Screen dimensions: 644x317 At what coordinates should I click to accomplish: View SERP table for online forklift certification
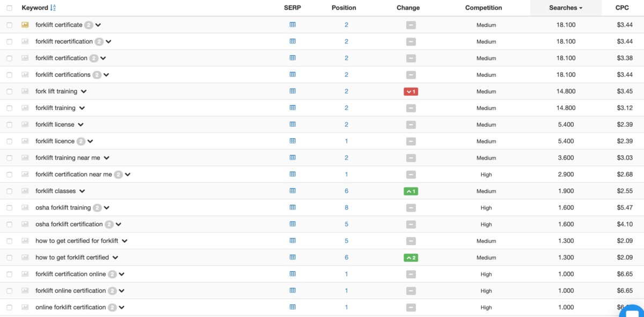(x=292, y=307)
